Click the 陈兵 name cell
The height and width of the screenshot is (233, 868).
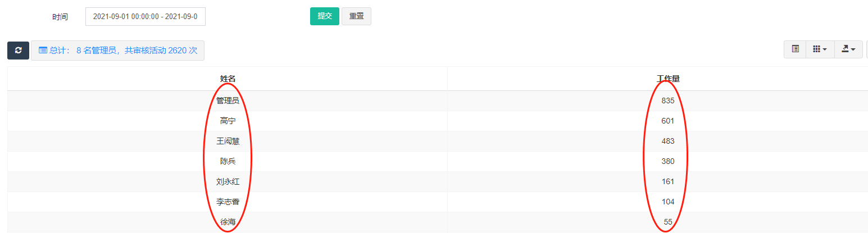point(228,161)
